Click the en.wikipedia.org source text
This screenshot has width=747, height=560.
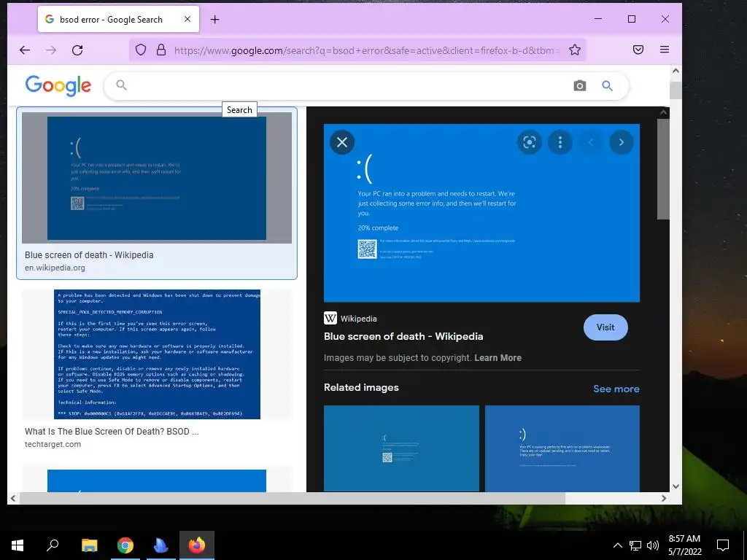pyautogui.click(x=55, y=268)
